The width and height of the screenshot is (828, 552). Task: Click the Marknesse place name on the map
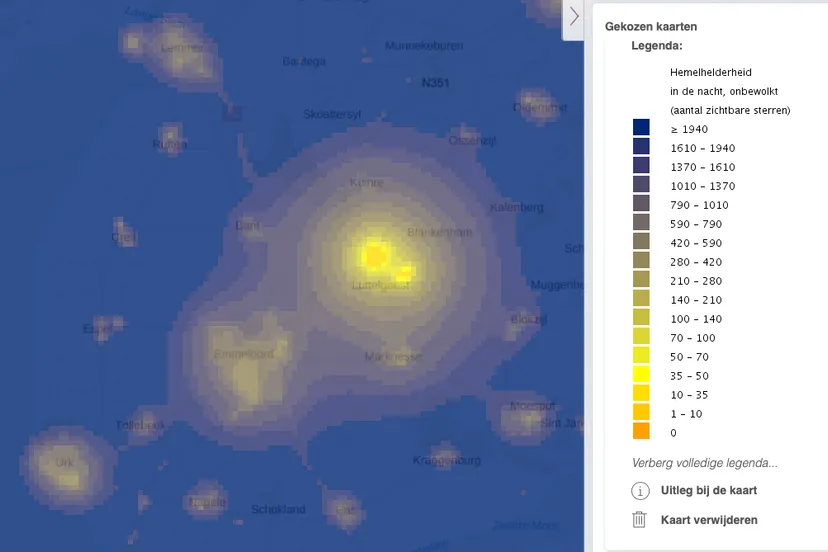click(x=393, y=356)
